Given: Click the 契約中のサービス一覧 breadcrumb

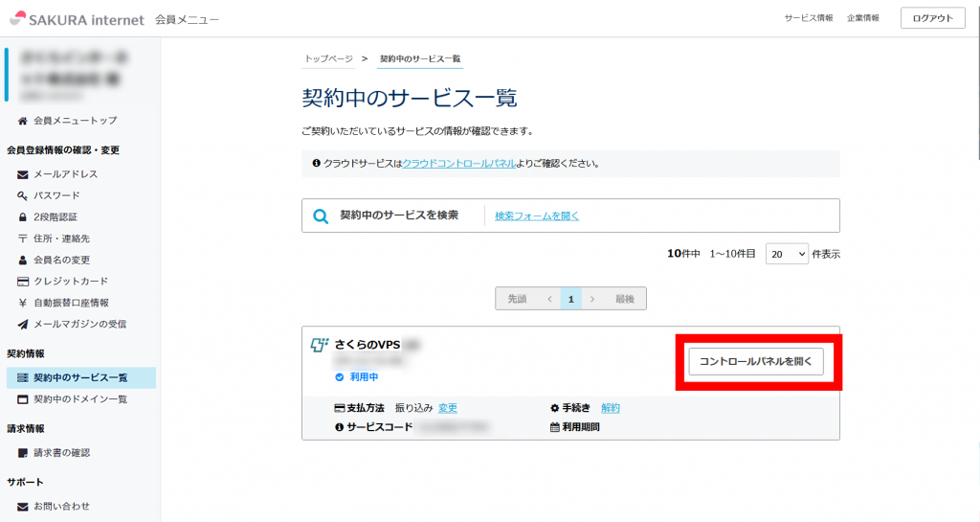Looking at the screenshot, I should click(x=420, y=58).
